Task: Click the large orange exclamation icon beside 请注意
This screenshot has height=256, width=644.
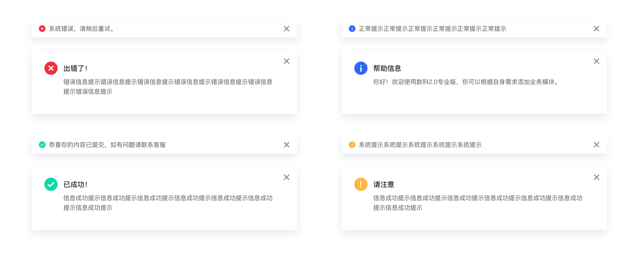Action: [x=361, y=185]
